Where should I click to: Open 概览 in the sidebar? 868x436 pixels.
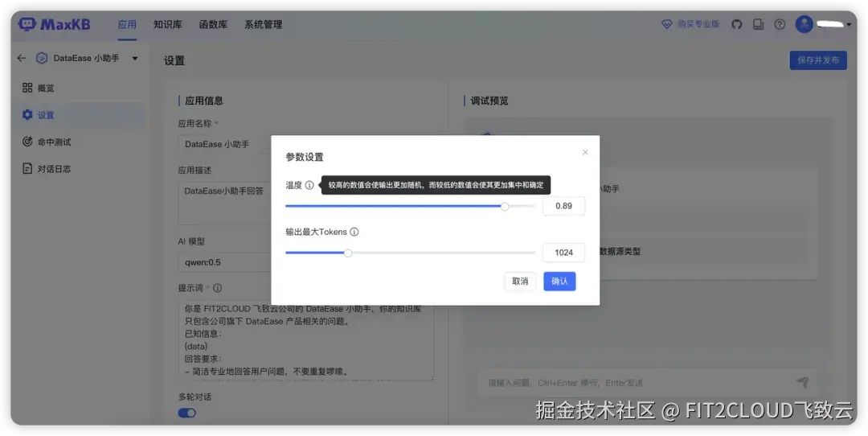click(80, 88)
